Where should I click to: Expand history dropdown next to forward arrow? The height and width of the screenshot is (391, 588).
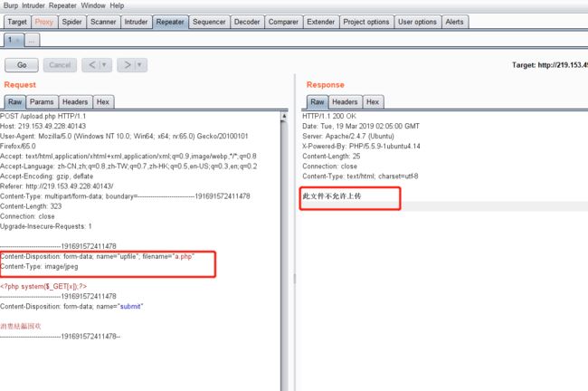140,65
